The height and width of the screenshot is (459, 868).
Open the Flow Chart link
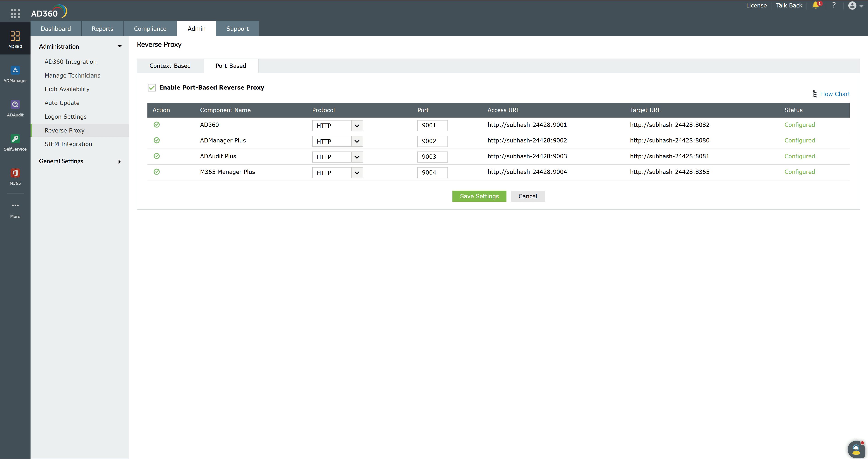(835, 94)
